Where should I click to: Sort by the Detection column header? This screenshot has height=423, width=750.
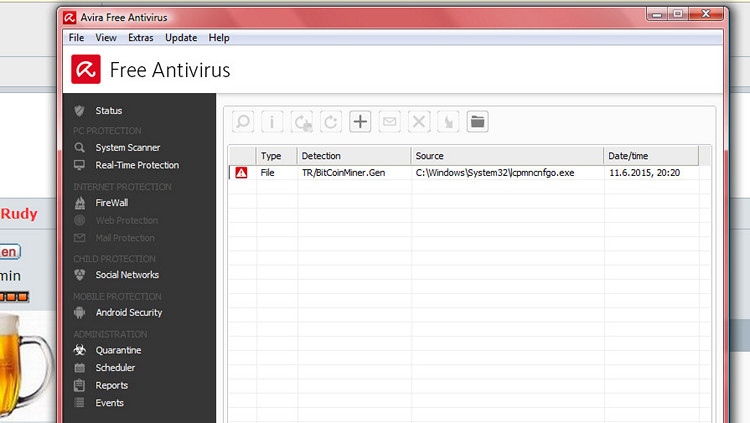click(x=320, y=156)
